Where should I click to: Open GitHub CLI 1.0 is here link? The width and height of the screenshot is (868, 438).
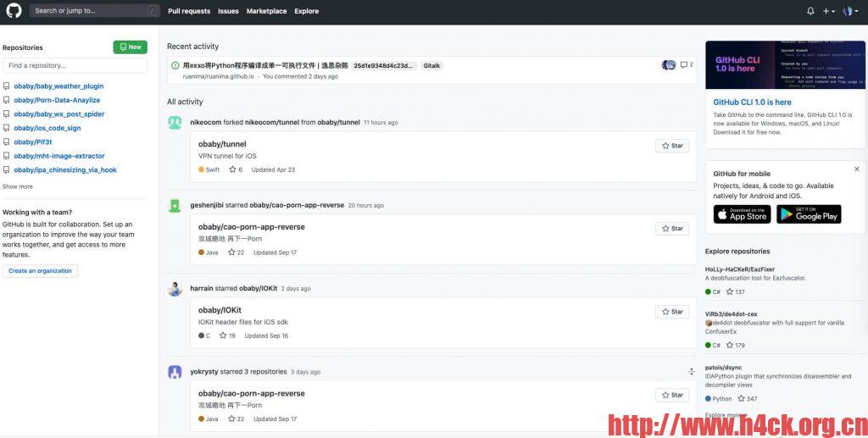tap(752, 103)
